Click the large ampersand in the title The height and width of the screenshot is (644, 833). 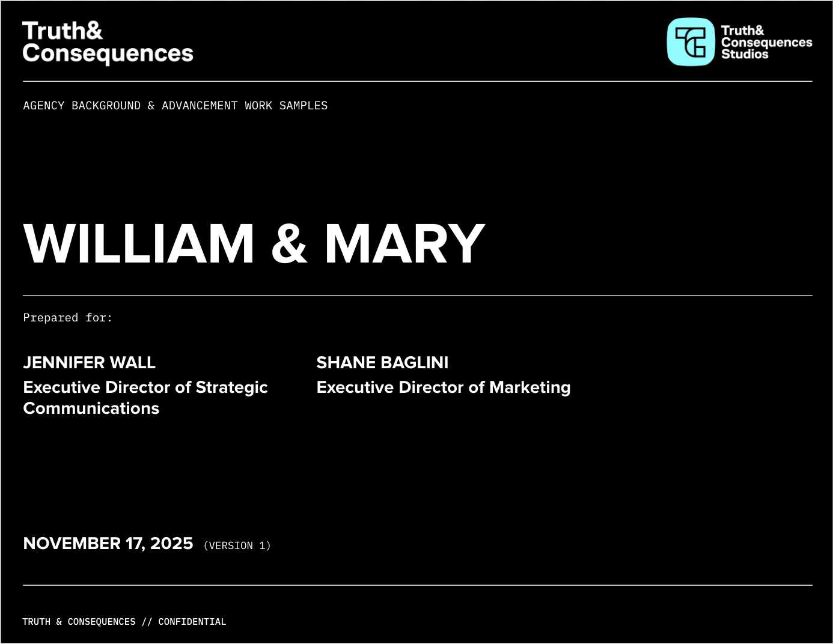click(x=289, y=244)
